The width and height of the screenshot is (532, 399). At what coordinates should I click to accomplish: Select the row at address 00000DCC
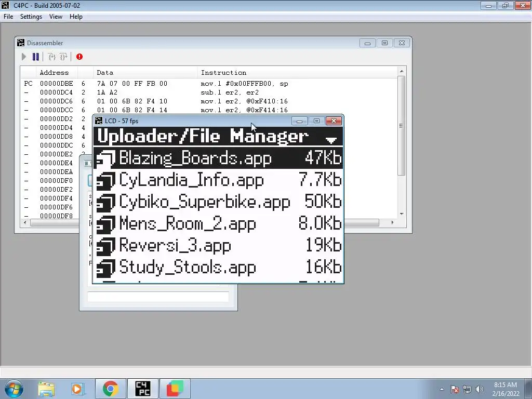pos(208,110)
